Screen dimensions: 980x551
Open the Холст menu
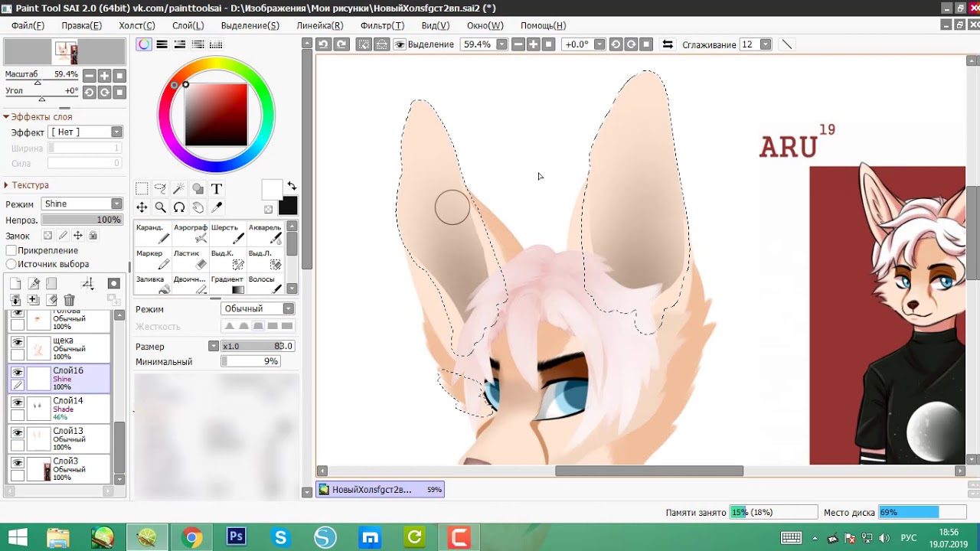point(136,25)
